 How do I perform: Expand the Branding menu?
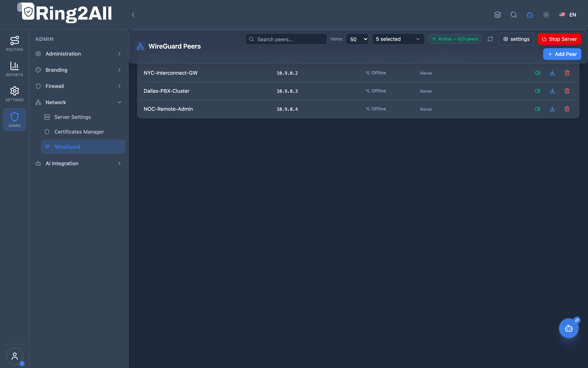(78, 70)
